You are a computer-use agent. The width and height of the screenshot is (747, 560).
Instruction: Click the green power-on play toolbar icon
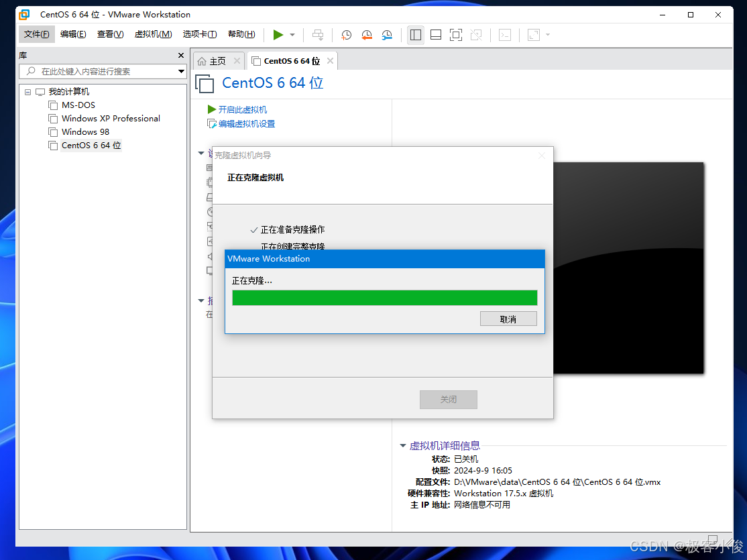[x=278, y=35]
